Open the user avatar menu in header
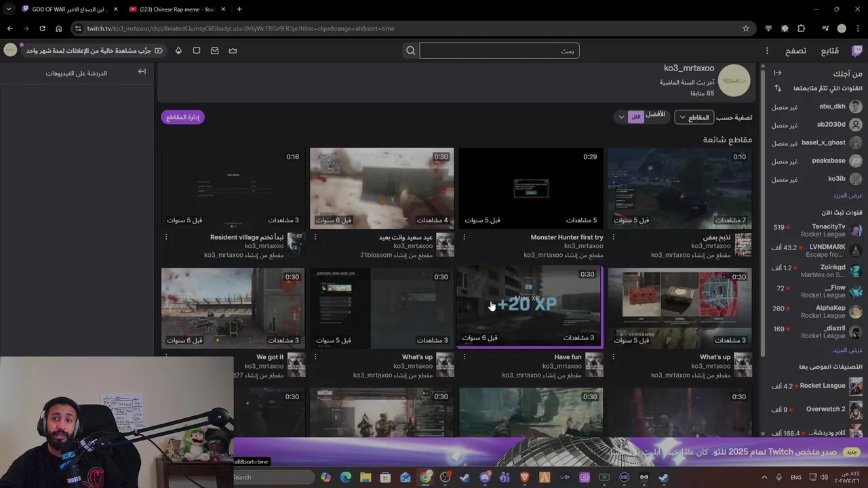 (10, 50)
